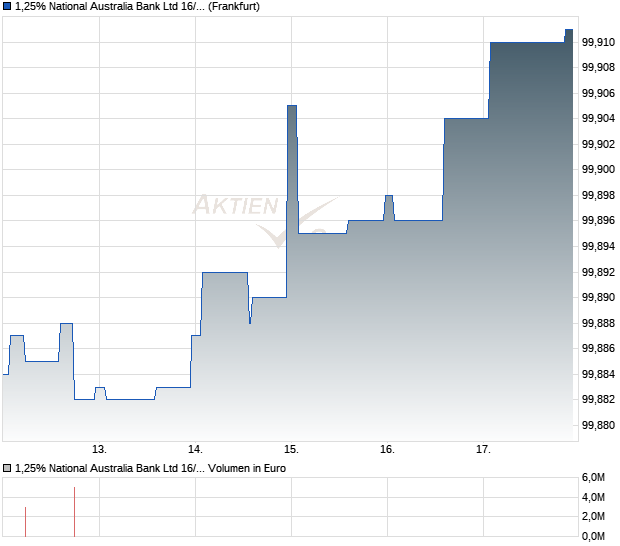Click the 99,894 price axis label
Viewport: 620px width, 546px height.
[598, 247]
